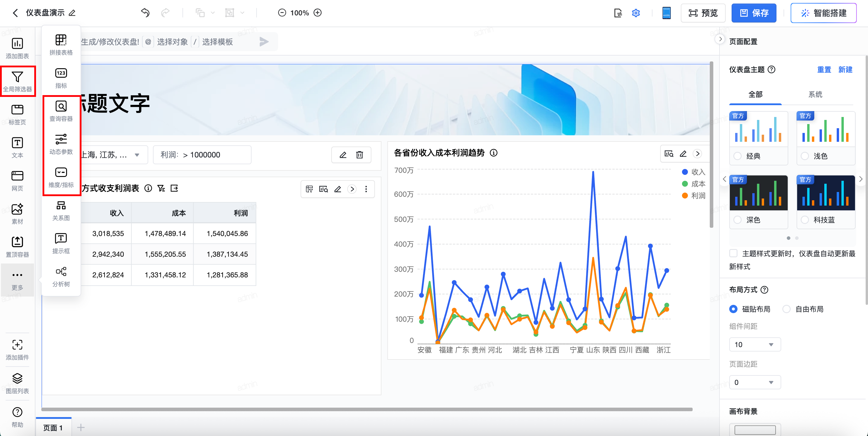
Task: Delete the filter bar with trash icon
Action: (360, 155)
